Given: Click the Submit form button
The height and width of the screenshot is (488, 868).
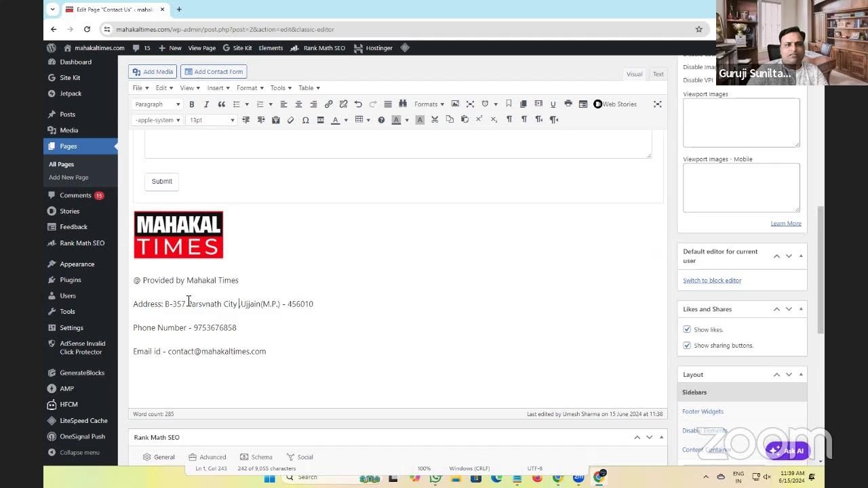Looking at the screenshot, I should [x=162, y=181].
